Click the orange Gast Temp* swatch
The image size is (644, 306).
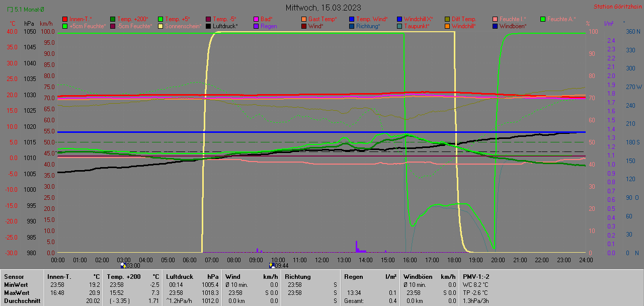pos(304,19)
